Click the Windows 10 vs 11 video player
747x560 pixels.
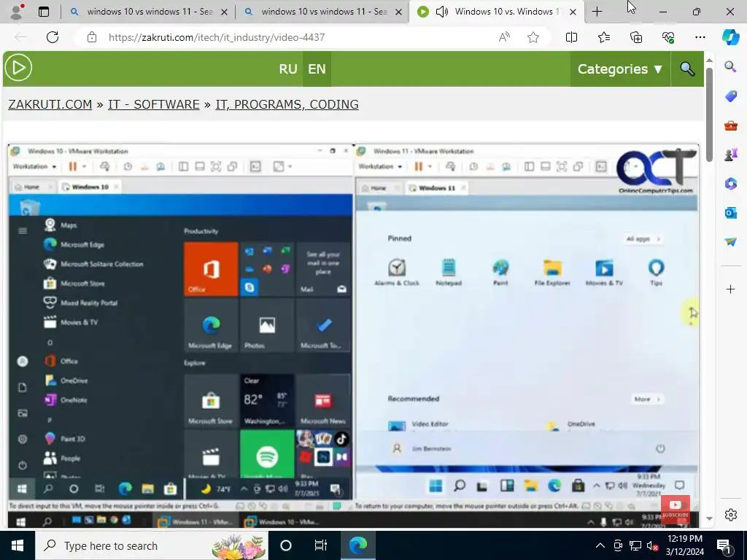(353, 335)
